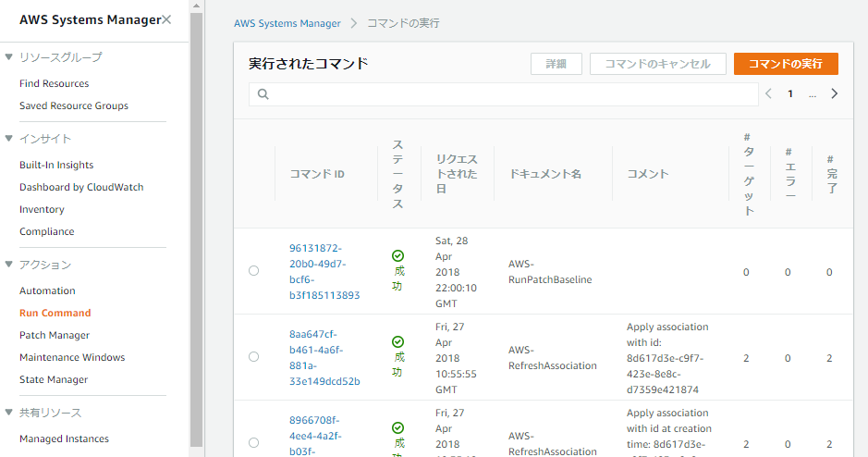Screen dimensions: 868x457
Task: Open Maintenance Windows
Action: (x=72, y=357)
